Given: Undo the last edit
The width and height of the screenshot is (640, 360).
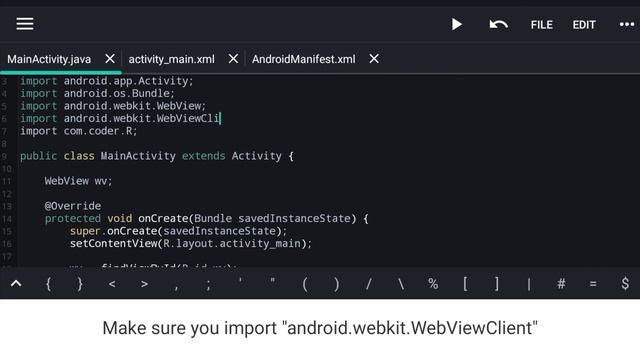Looking at the screenshot, I should [x=498, y=25].
